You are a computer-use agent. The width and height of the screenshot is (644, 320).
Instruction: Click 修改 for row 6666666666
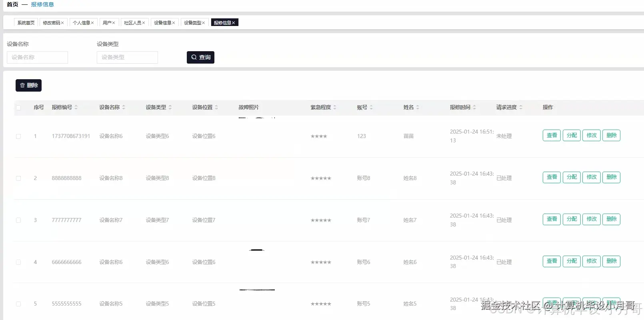coord(592,261)
